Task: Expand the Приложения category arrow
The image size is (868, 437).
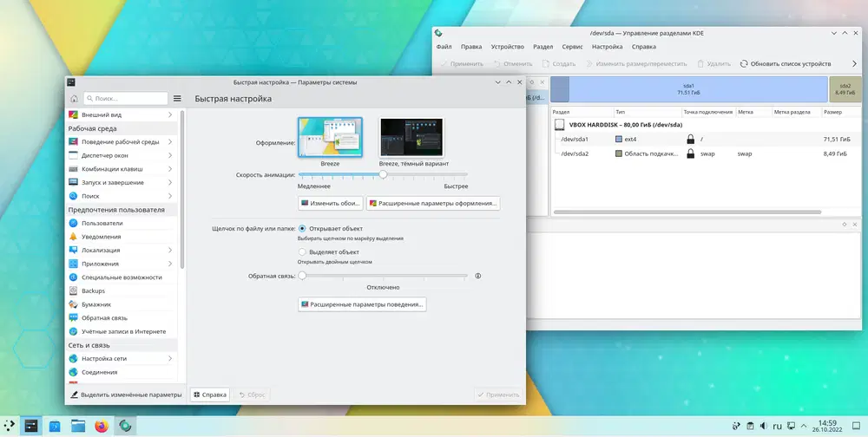Action: (x=170, y=264)
